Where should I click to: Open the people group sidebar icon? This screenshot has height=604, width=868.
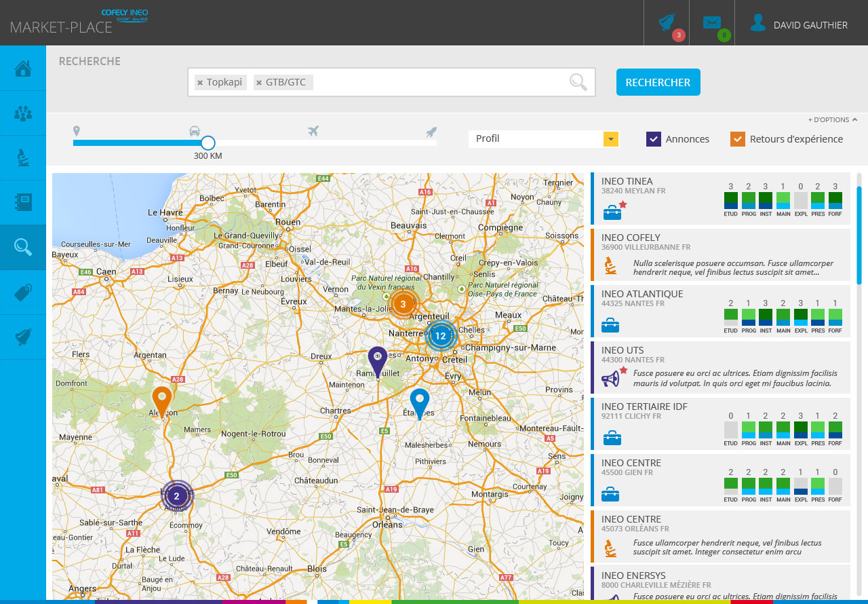(23, 113)
